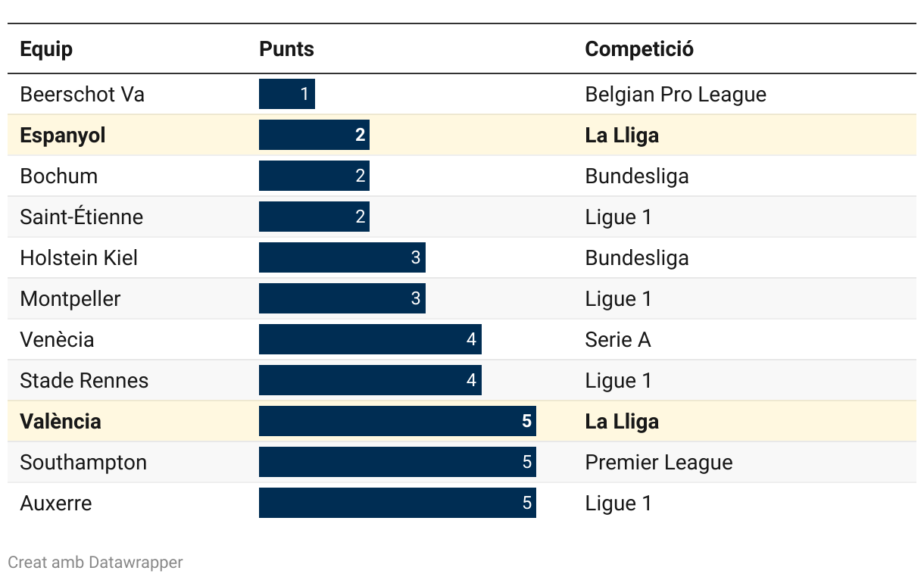The height and width of the screenshot is (580, 924).
Task: Select the Montpeller team name
Action: click(x=70, y=299)
